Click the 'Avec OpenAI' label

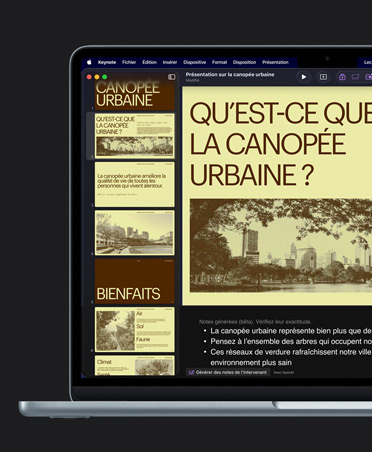[x=284, y=373]
